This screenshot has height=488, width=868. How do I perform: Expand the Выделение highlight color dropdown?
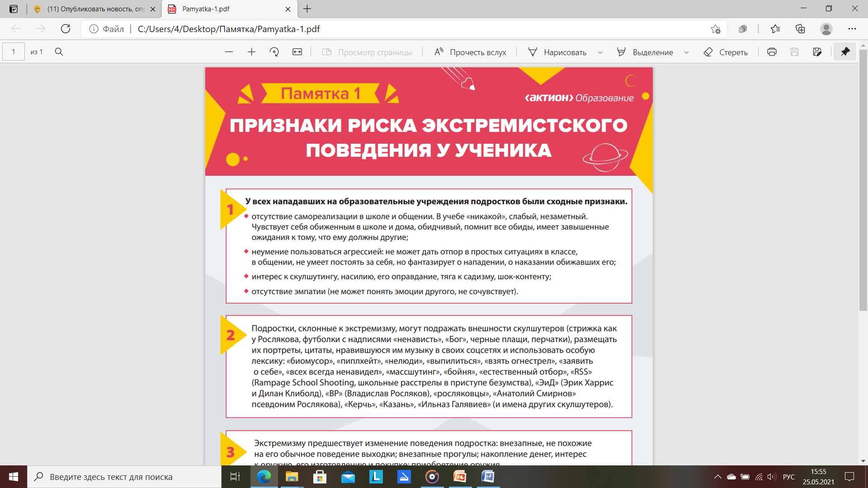pyautogui.click(x=686, y=52)
